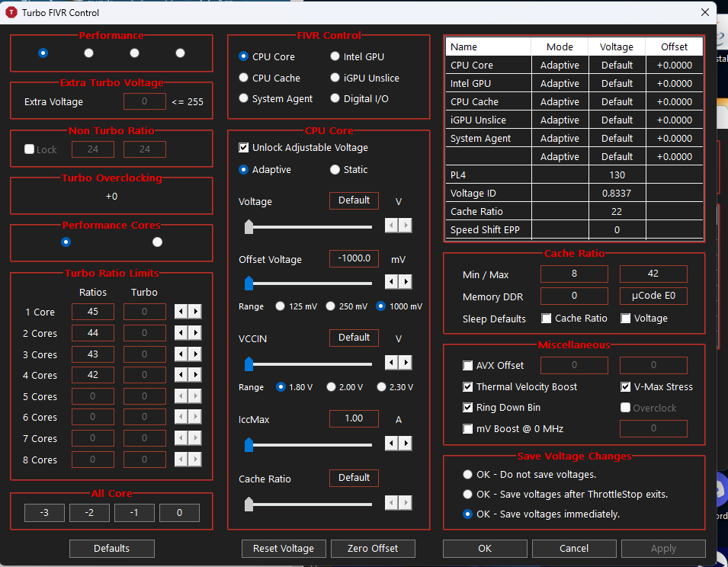This screenshot has width=728, height=567.
Task: Confirm settings with the OK button
Action: (x=485, y=549)
